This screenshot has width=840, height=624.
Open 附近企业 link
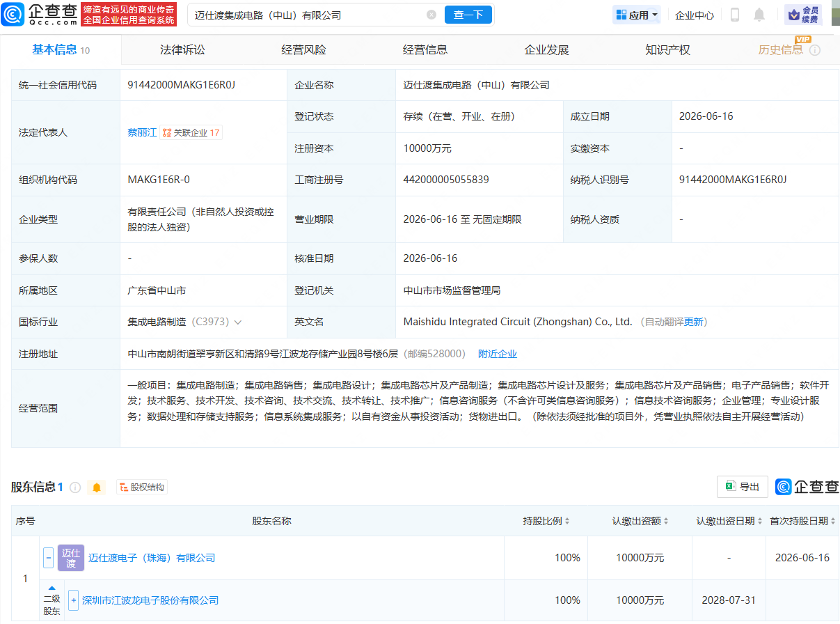pyautogui.click(x=498, y=354)
